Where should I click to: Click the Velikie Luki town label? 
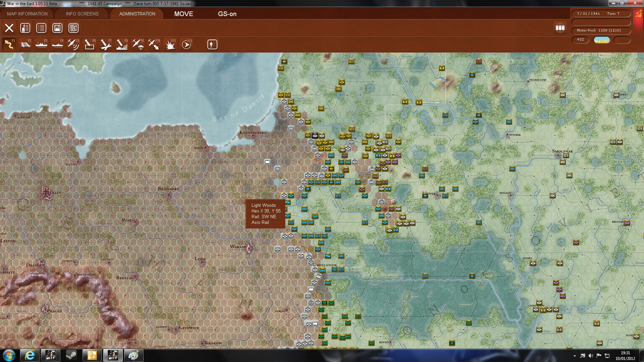[537, 80]
